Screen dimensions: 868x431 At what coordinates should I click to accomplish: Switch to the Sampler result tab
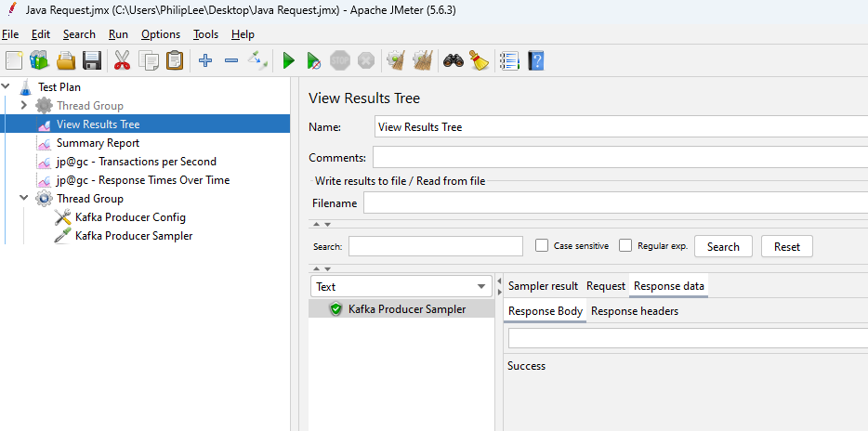pos(543,286)
